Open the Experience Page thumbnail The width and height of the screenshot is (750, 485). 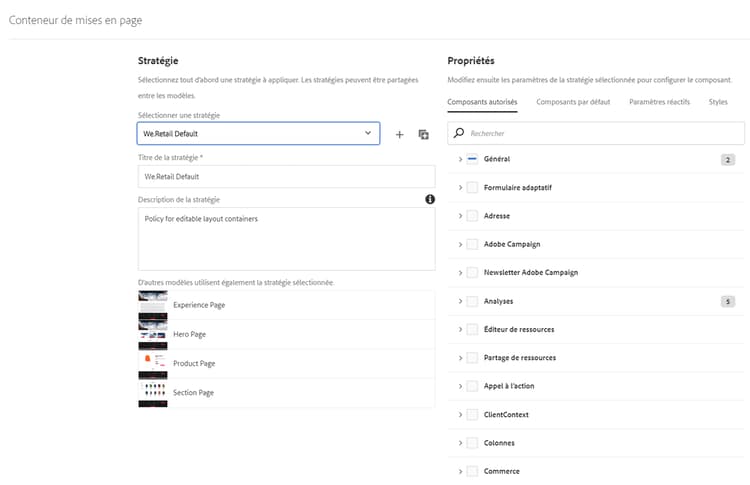click(153, 303)
